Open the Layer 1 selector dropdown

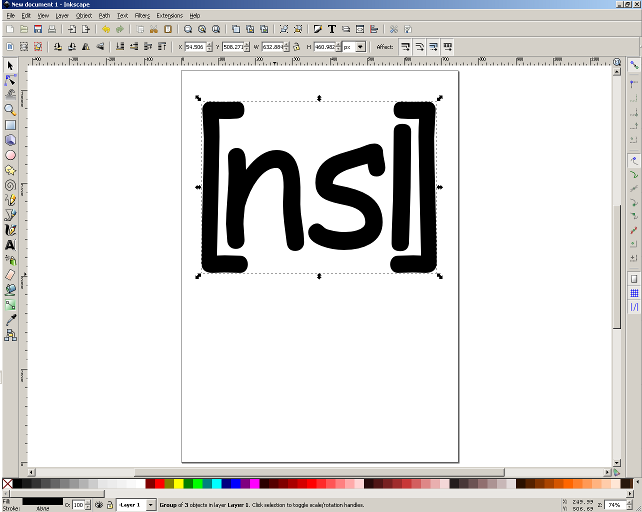coord(151,505)
